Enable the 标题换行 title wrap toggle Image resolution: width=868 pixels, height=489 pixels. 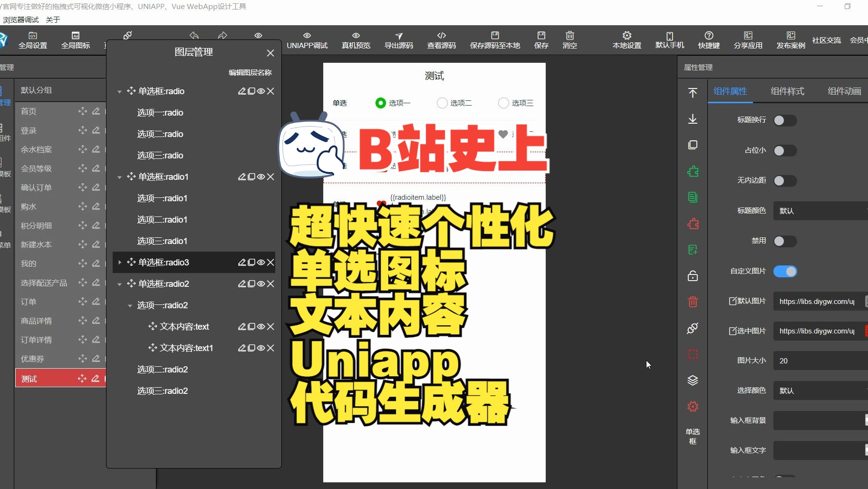(x=785, y=120)
